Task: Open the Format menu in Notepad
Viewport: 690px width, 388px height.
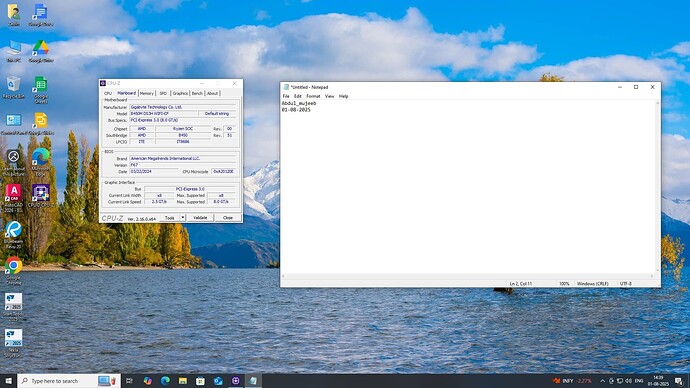Action: coord(313,96)
